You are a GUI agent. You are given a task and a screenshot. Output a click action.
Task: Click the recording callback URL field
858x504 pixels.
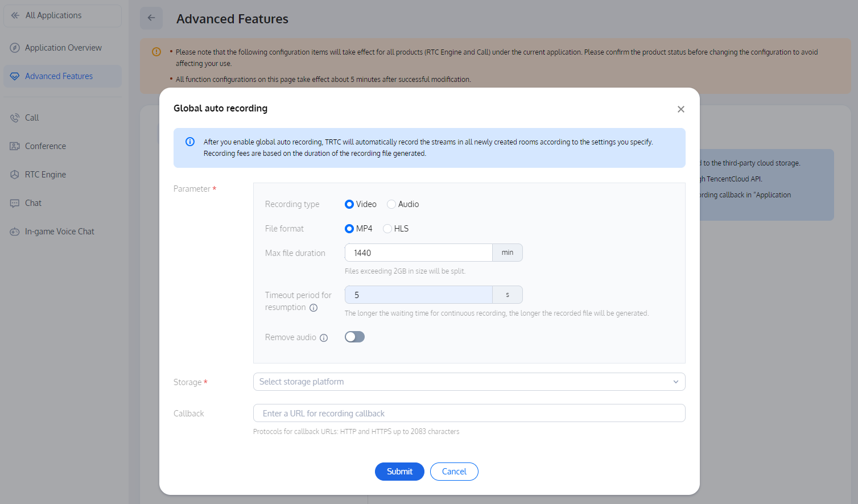[469, 414]
